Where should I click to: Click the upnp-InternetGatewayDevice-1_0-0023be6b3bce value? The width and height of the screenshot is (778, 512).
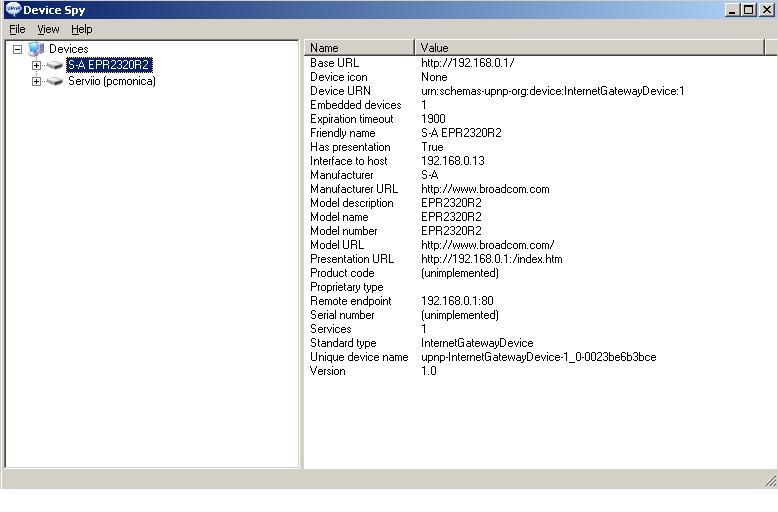(x=539, y=357)
